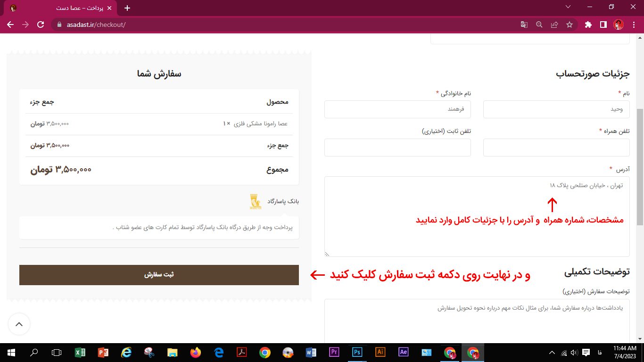Bookmark this page with the star icon
This screenshot has width=644, height=362.
[x=569, y=25]
